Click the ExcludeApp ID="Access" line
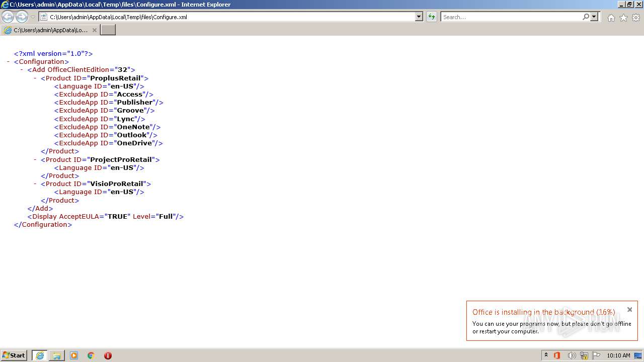Screen dimensions: 644x362 104,94
